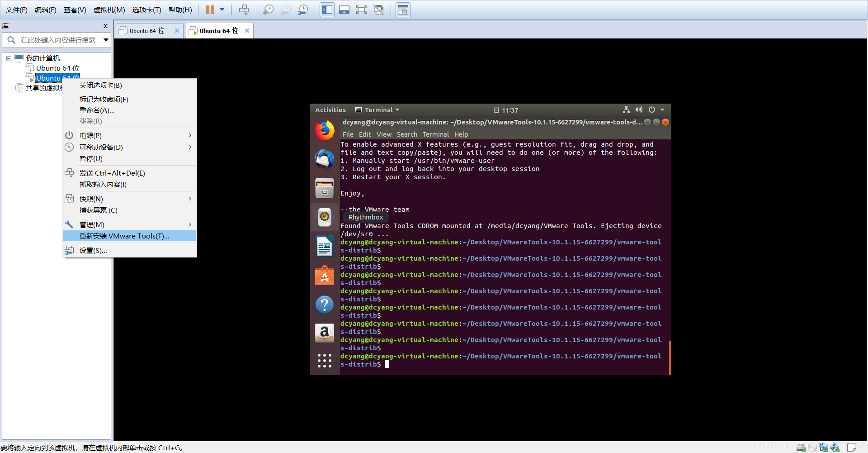Viewport: 868px width, 453px height.
Task: Choose 暂停(U) from context menu
Action: (x=130, y=159)
